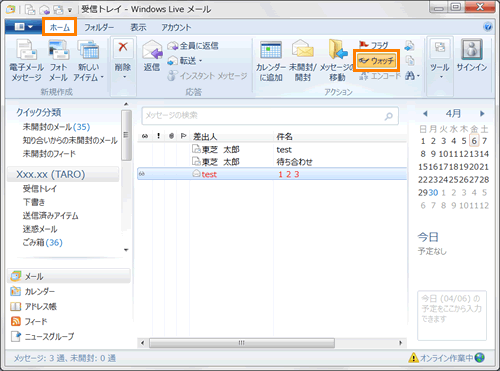Create a new 電子メール メッセージ

click(x=26, y=60)
